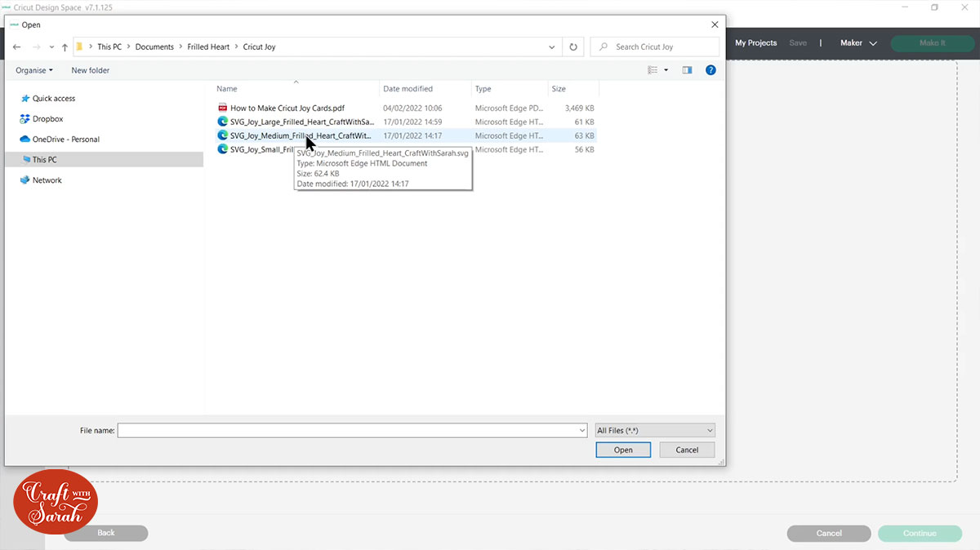This screenshot has width=980, height=550.
Task: Refresh the Cricut Joy folder listing
Action: [x=573, y=47]
